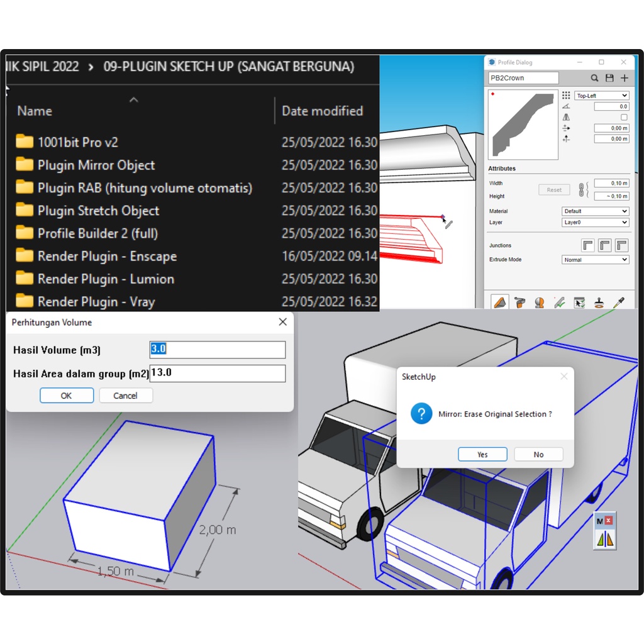This screenshot has width=644, height=644.
Task: Select the orange Build profile tool icon
Action: point(500,303)
